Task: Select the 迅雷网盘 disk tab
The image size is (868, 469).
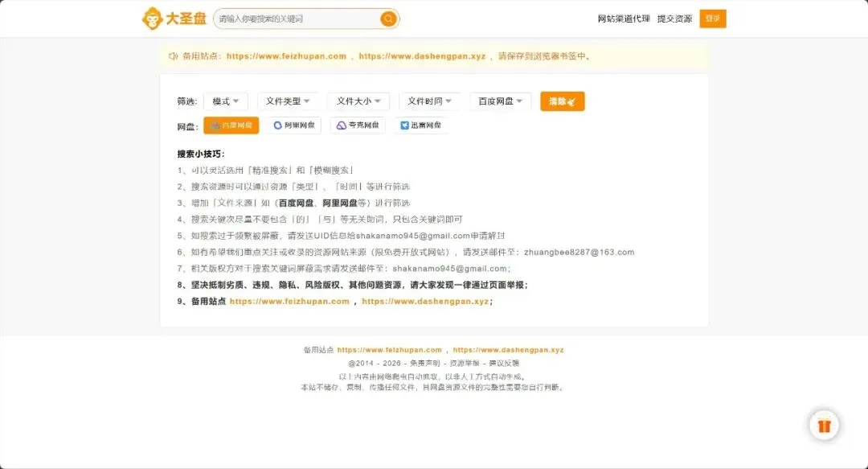Action: pyautogui.click(x=420, y=125)
